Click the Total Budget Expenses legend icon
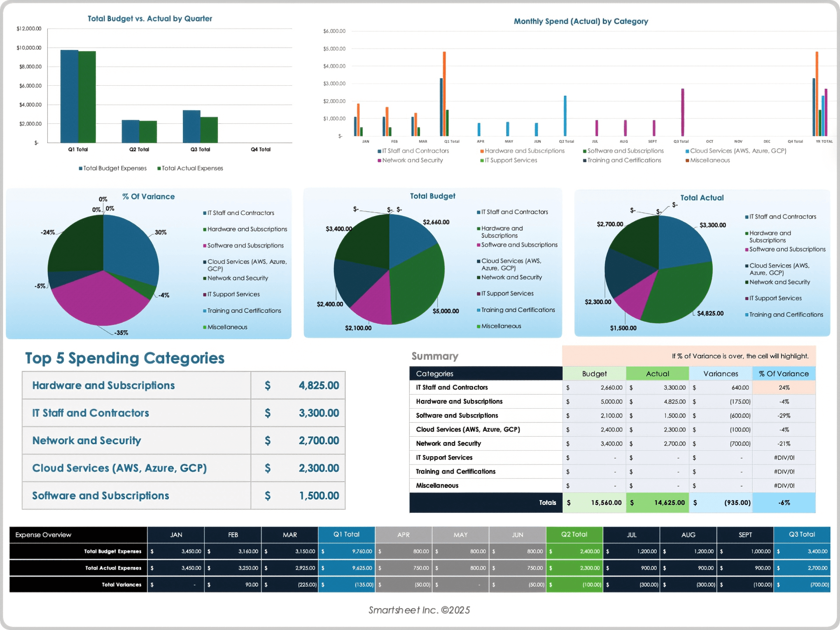840x630 pixels. (80, 168)
